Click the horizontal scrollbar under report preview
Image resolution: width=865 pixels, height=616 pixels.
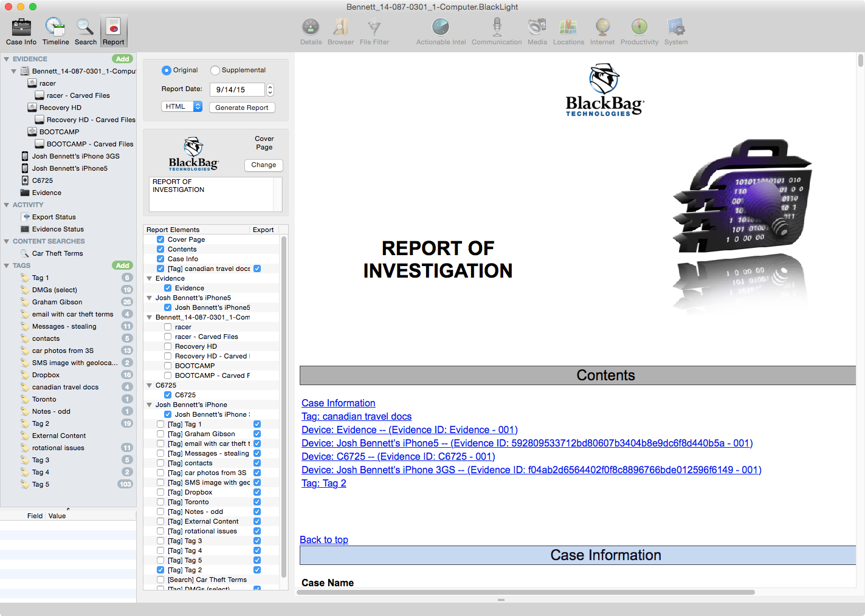525,592
